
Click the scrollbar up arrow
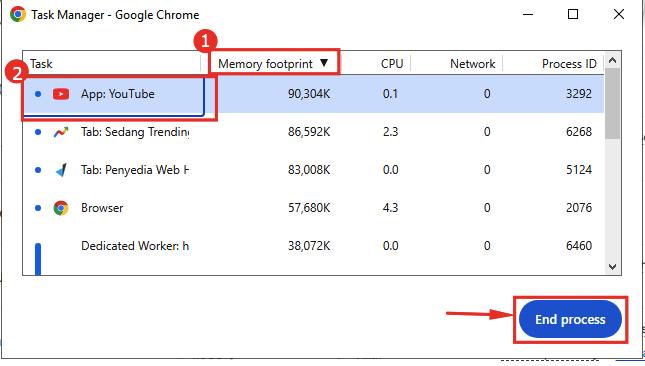(x=613, y=60)
